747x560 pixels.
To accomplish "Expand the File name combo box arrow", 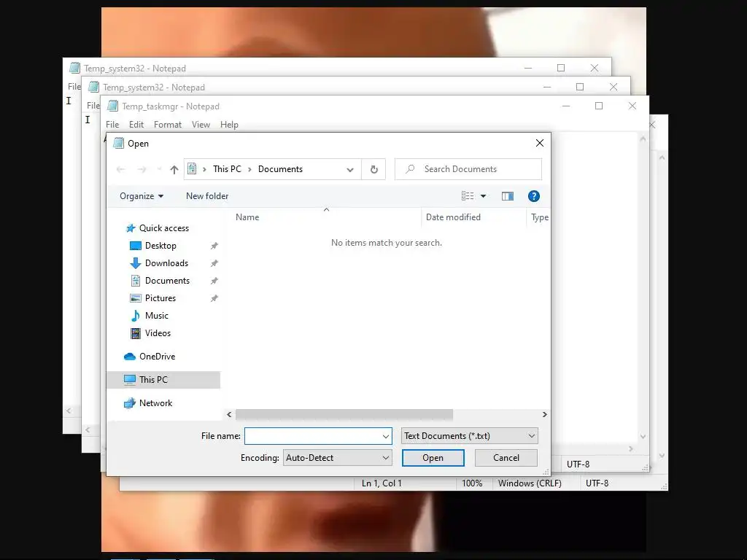I will click(385, 436).
